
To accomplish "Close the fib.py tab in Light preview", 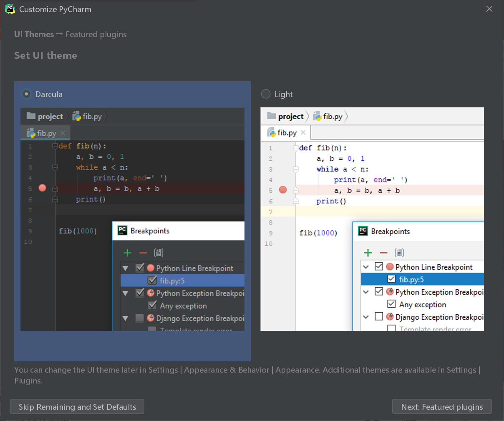I will coord(303,133).
